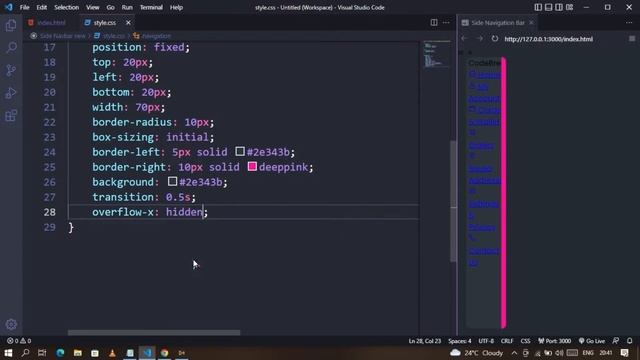
Task: Open the View menu
Action: coord(93,7)
